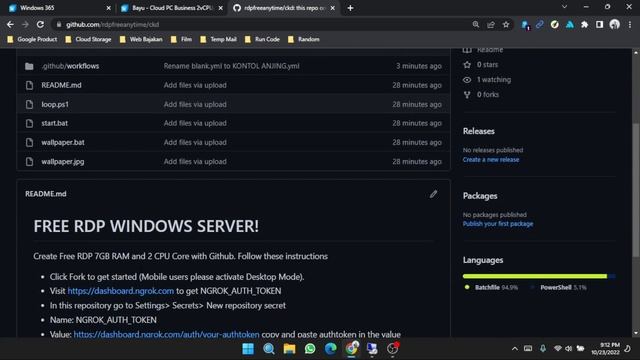Open the .github/workflows folder
The height and width of the screenshot is (360, 640).
click(x=70, y=66)
